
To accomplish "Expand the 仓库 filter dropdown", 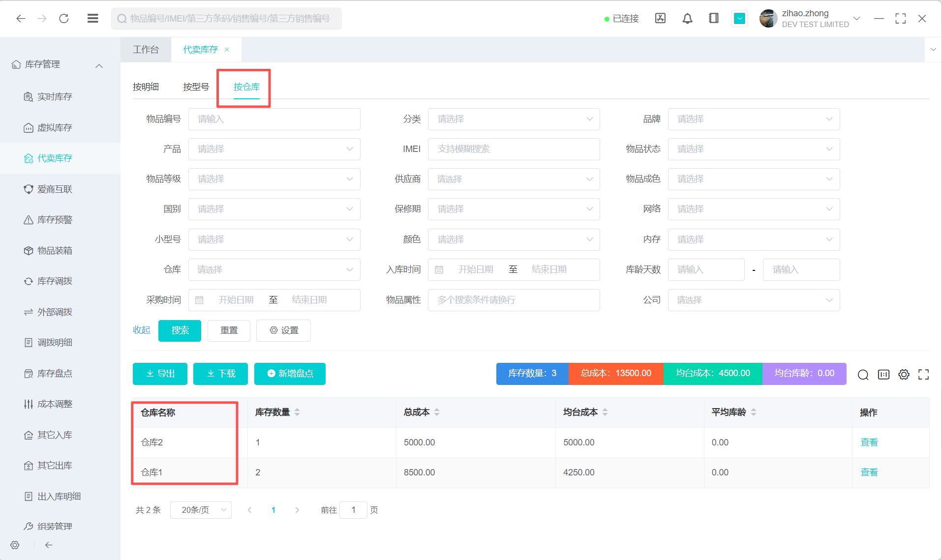I will (274, 270).
